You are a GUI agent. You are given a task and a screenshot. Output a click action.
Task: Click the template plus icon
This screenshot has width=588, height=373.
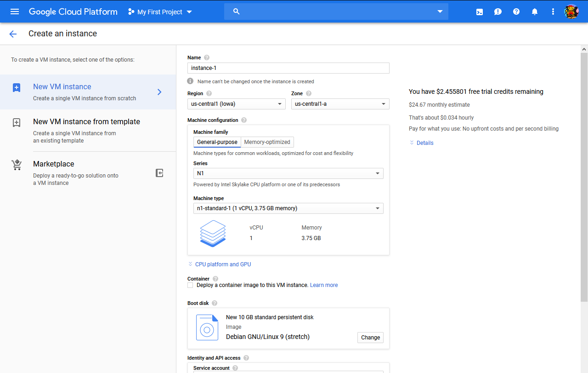(x=17, y=122)
